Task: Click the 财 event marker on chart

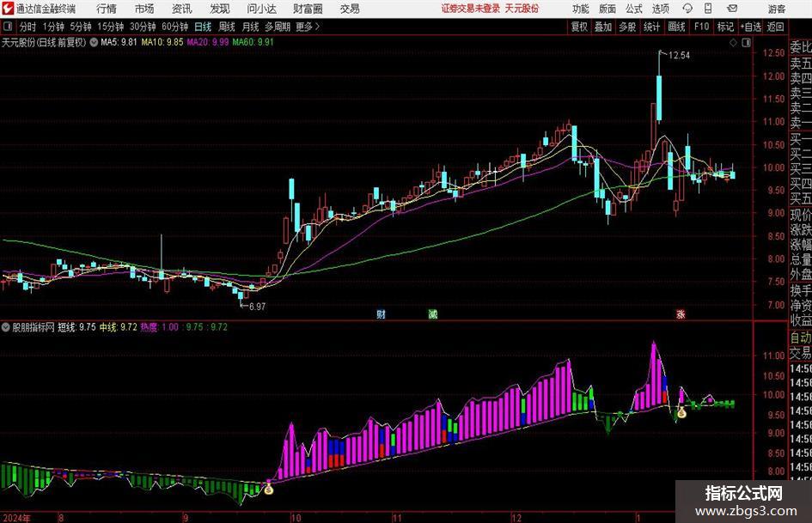Action: 381,314
